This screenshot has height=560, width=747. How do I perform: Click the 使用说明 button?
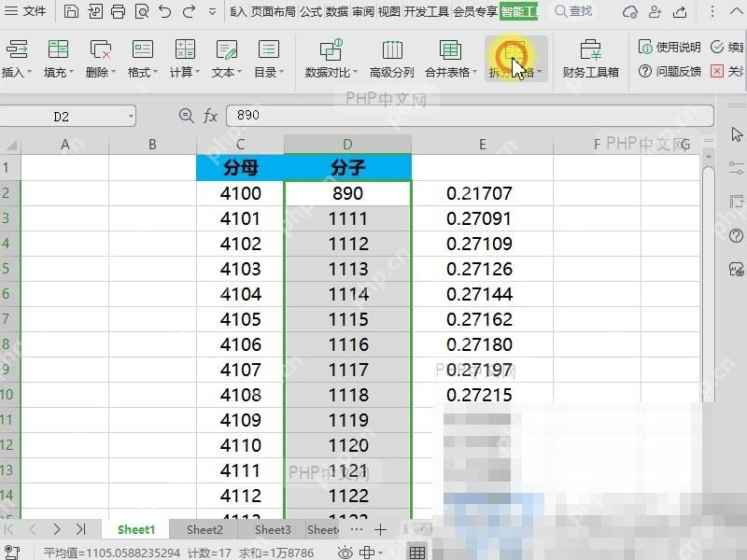tap(669, 47)
